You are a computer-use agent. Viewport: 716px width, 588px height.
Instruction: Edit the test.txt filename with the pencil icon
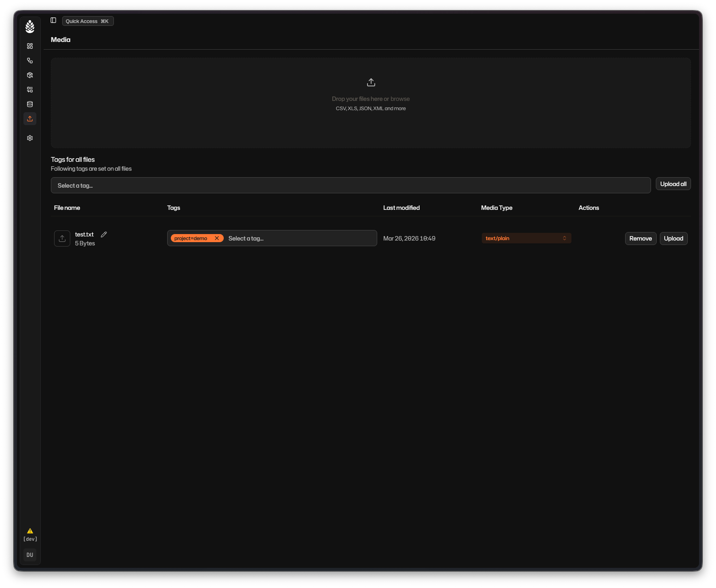(x=103, y=234)
